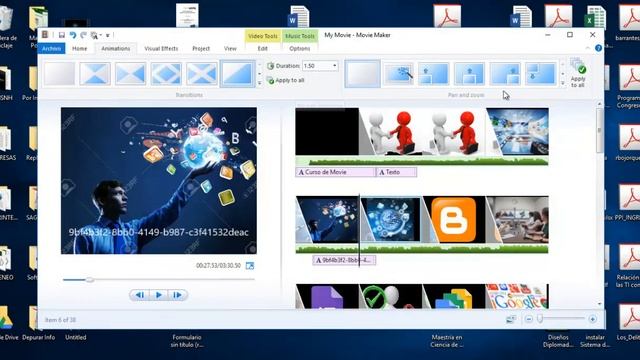The width and height of the screenshot is (640, 360).
Task: Expand the pan and zoom gallery
Action: (562, 83)
